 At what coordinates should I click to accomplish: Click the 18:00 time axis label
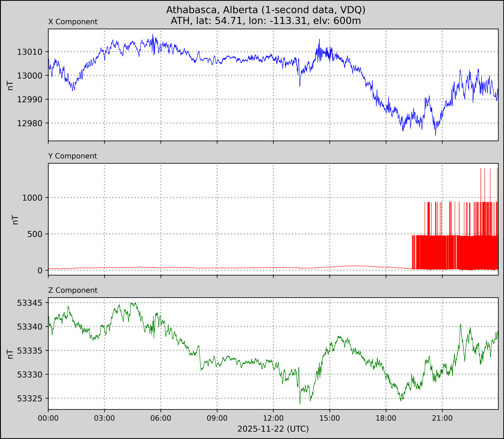coord(386,418)
